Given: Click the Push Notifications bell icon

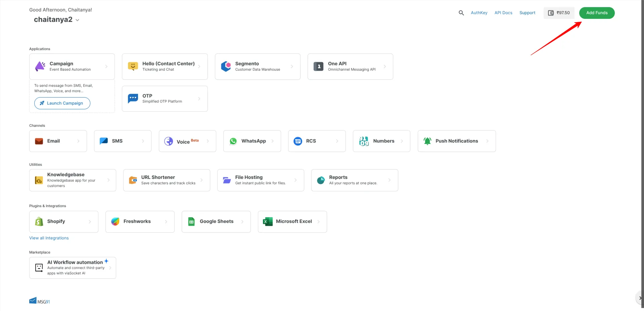Looking at the screenshot, I should (427, 141).
